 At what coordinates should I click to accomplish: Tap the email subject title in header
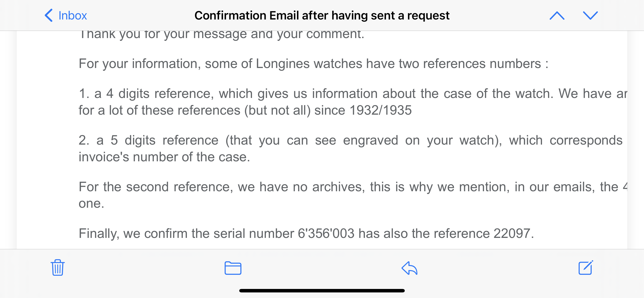[x=322, y=16]
